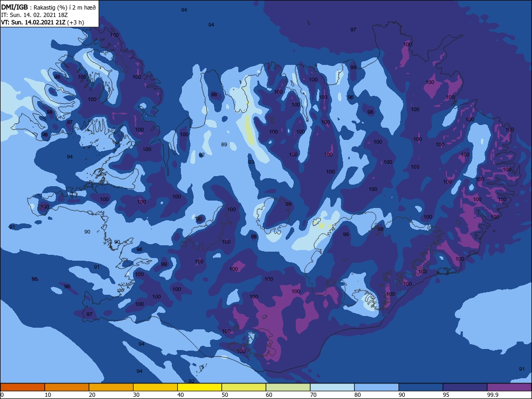Image resolution: width=532 pixels, height=399 pixels.
Task: Choose the medium blue 90–95 legend swatch
Action: [x=421, y=387]
